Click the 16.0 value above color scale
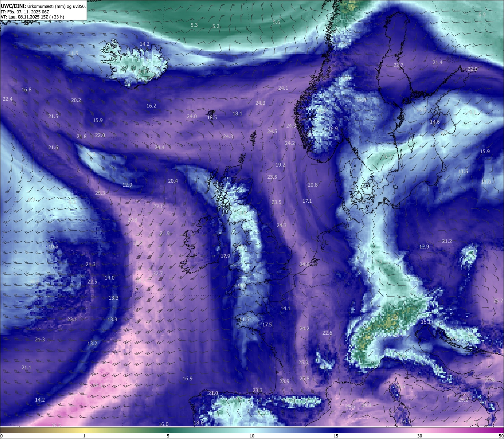The height and width of the screenshot is (439, 504). (x=163, y=424)
